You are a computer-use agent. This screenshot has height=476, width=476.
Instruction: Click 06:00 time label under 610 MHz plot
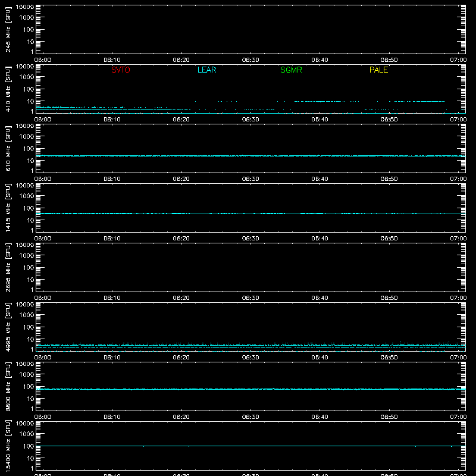[x=43, y=179]
